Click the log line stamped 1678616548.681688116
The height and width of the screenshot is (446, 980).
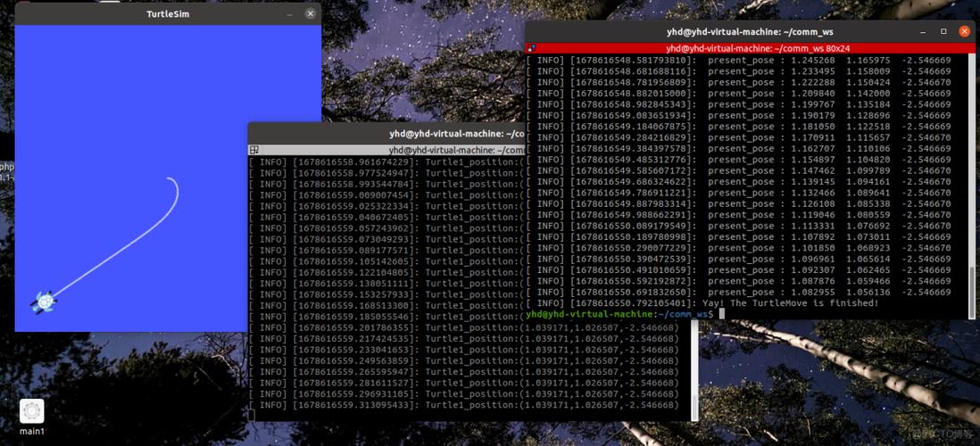739,71
